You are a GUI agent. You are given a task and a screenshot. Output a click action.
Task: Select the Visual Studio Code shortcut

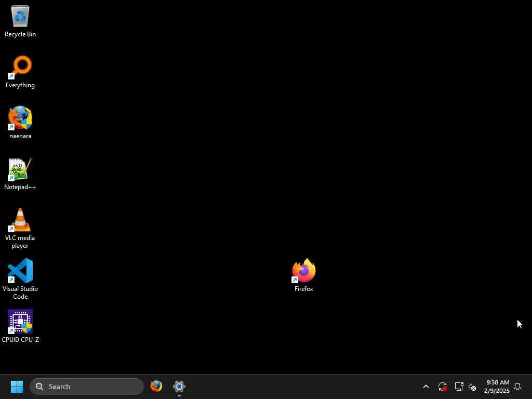(x=20, y=279)
